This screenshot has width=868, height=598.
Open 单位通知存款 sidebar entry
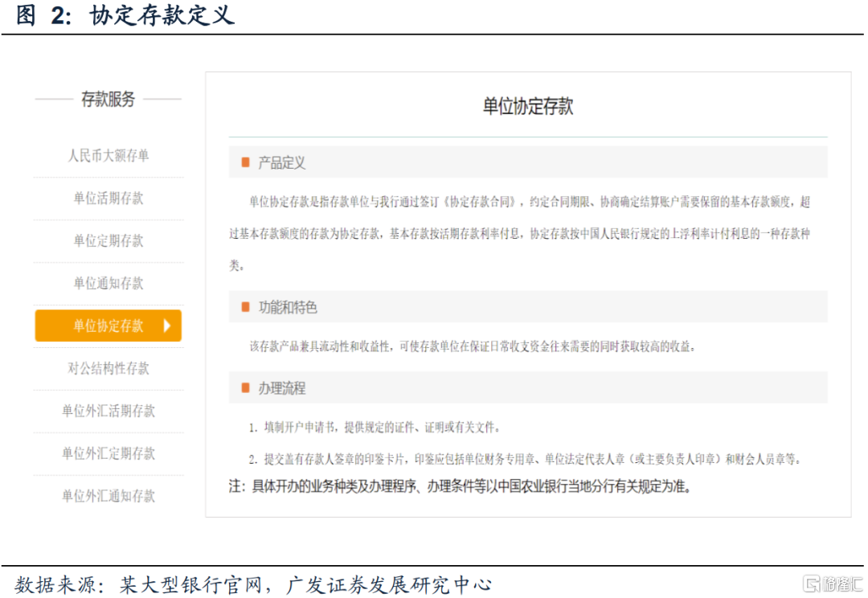click(x=108, y=284)
